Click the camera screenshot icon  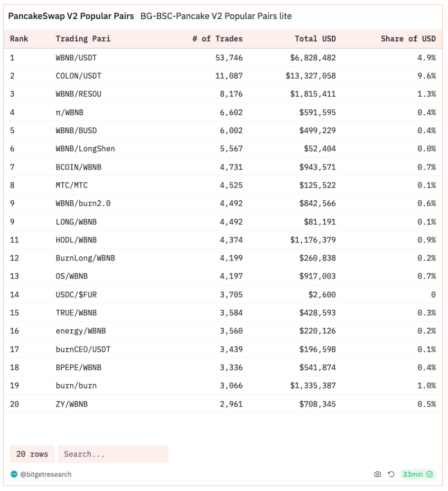click(378, 474)
